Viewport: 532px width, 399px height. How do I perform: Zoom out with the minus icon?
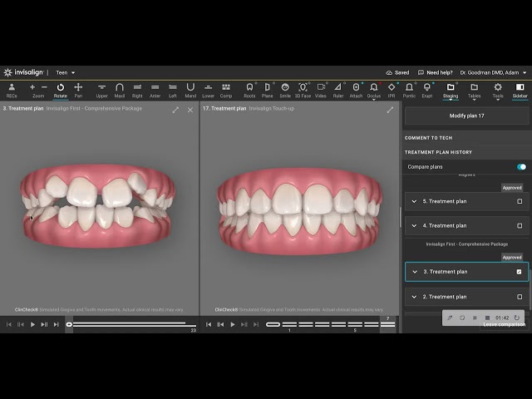click(44, 87)
